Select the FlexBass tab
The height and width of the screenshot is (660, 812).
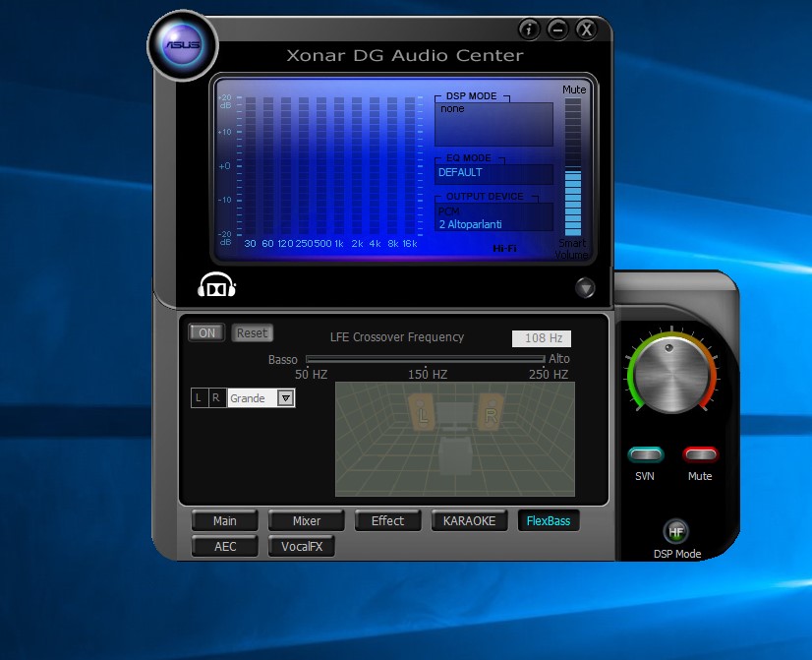[x=549, y=520]
